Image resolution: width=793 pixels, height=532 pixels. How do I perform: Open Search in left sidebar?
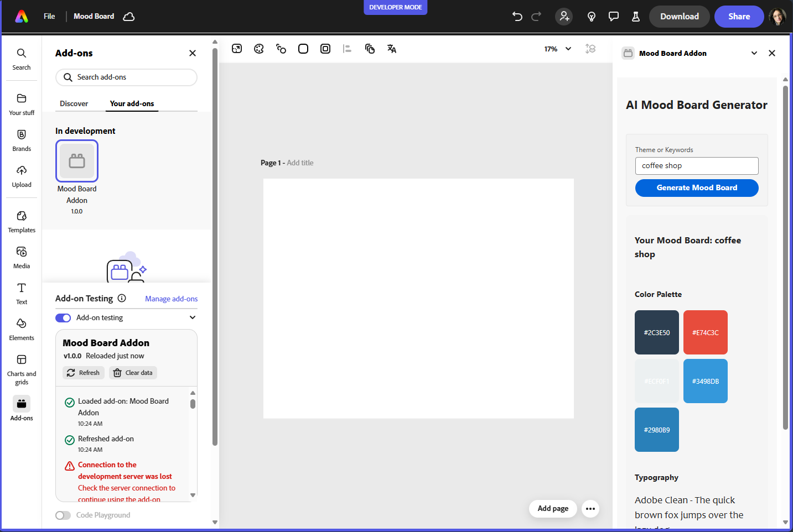(x=22, y=59)
